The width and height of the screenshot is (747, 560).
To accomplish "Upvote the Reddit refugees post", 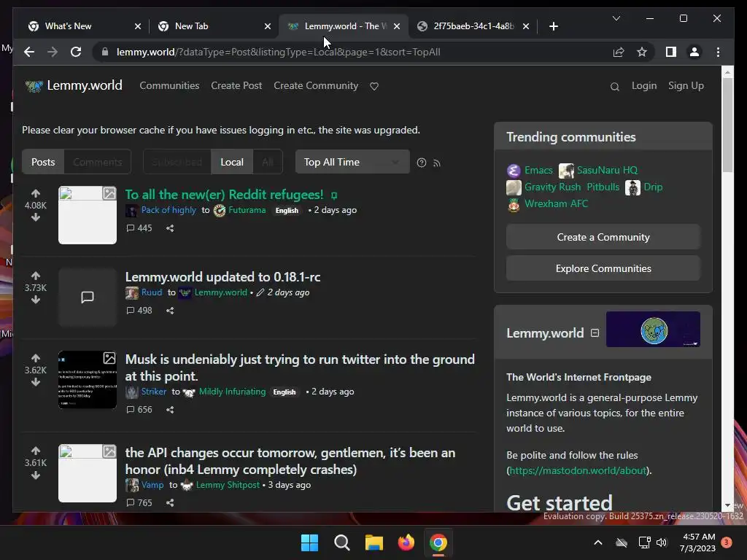I will (x=36, y=193).
